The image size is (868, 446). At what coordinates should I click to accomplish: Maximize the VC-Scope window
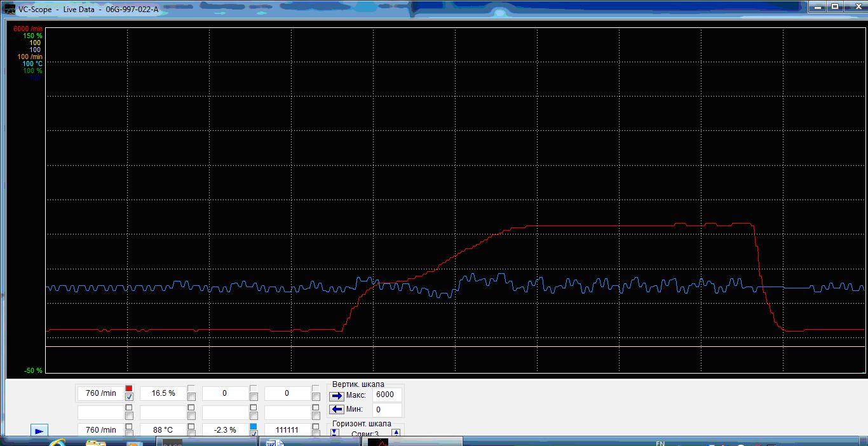coord(834,7)
